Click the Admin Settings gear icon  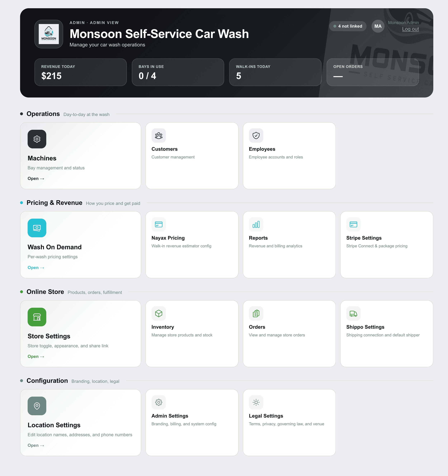pyautogui.click(x=159, y=402)
